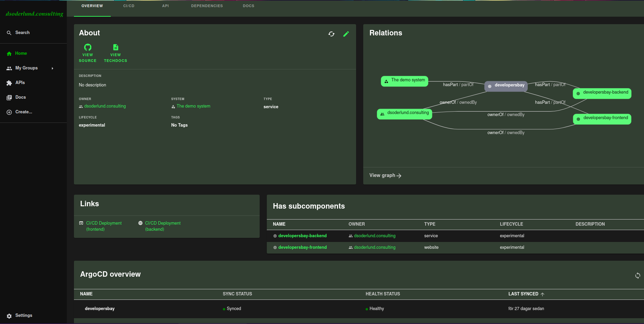Click owner link in developersbay-frontend row
Screen dimensions: 644x324
tap(374, 247)
